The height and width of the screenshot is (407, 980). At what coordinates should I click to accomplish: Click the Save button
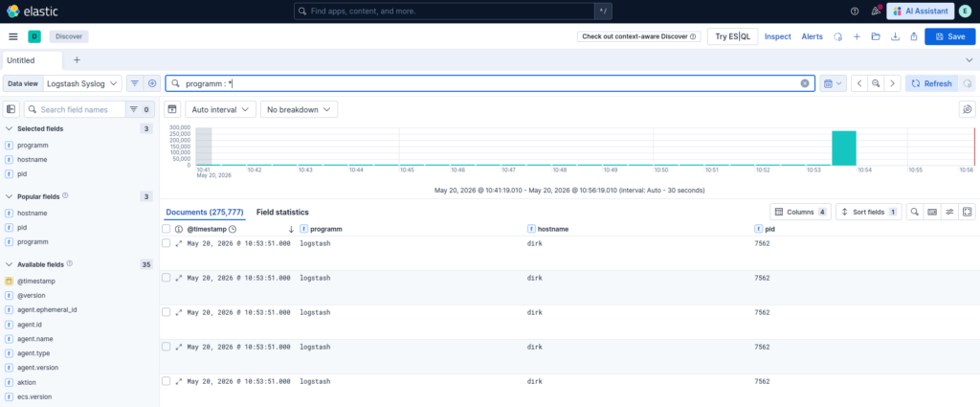950,37
